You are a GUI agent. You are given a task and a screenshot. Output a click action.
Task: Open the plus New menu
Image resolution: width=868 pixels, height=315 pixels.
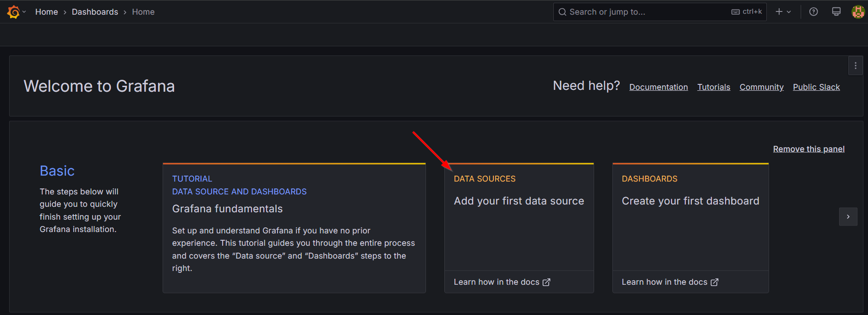pos(779,12)
